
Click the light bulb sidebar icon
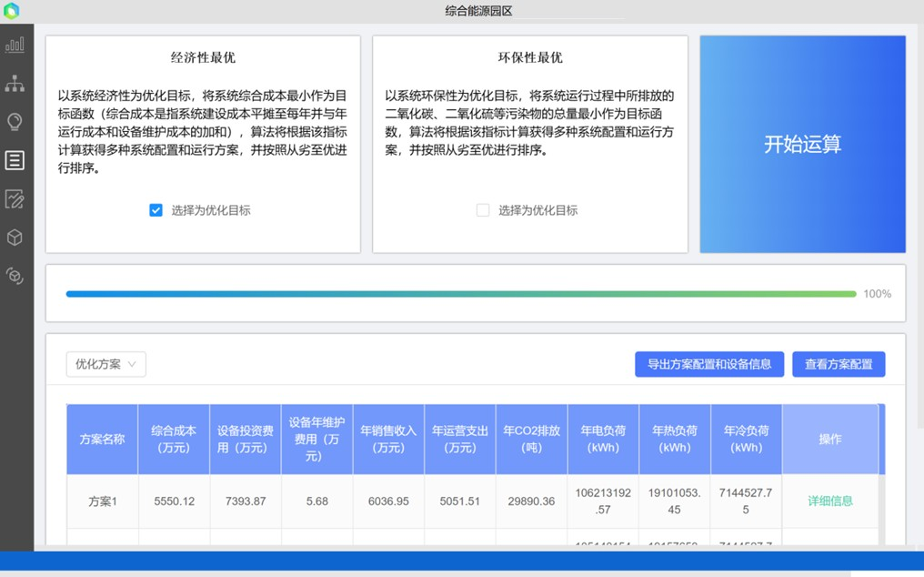(15, 122)
